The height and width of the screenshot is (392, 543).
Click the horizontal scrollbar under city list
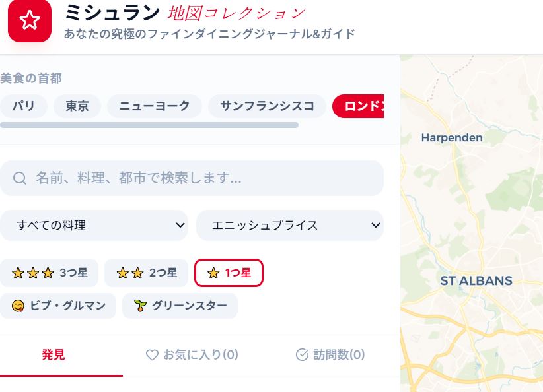(x=149, y=125)
